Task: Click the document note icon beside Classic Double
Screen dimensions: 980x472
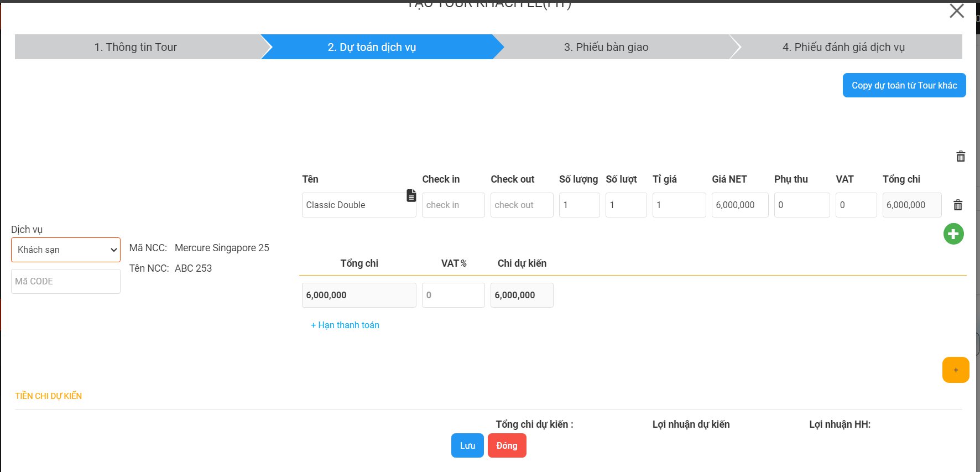Action: coord(411,195)
